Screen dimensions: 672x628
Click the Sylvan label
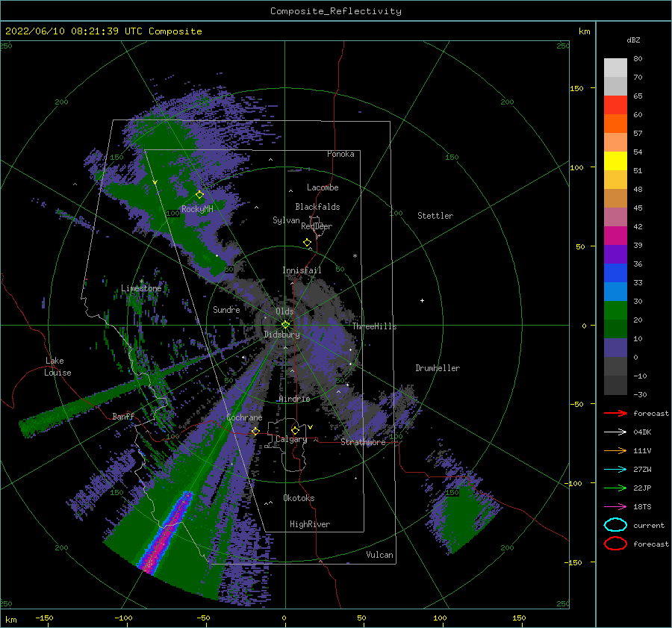click(286, 220)
